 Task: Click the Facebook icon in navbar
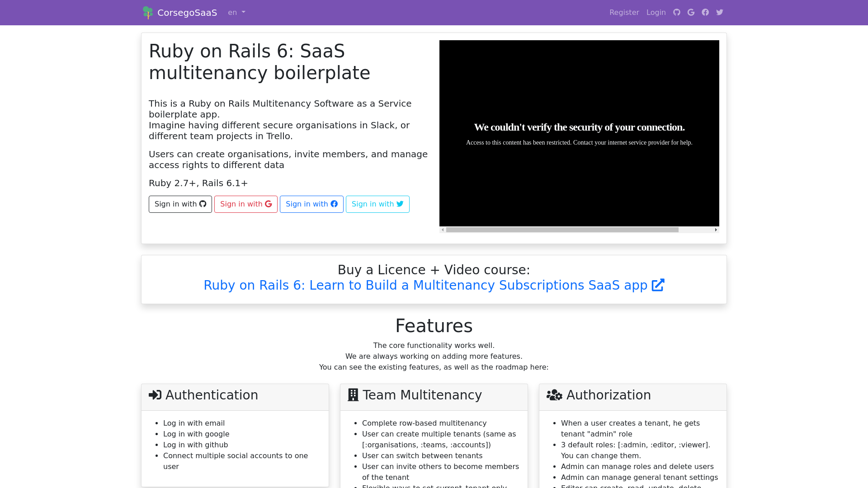[x=705, y=12]
